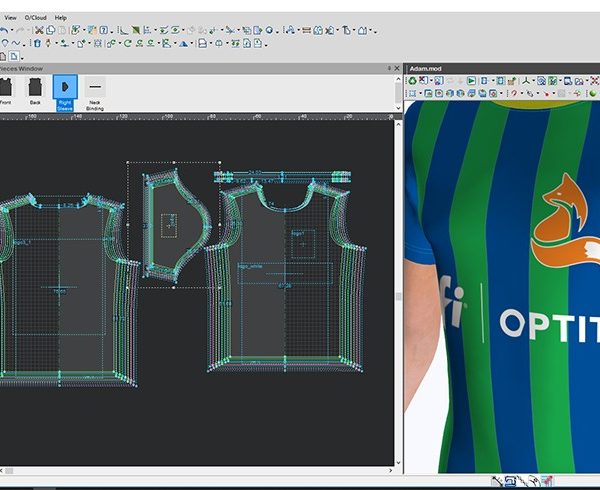Click the cut scissors icon

pos(38,31)
